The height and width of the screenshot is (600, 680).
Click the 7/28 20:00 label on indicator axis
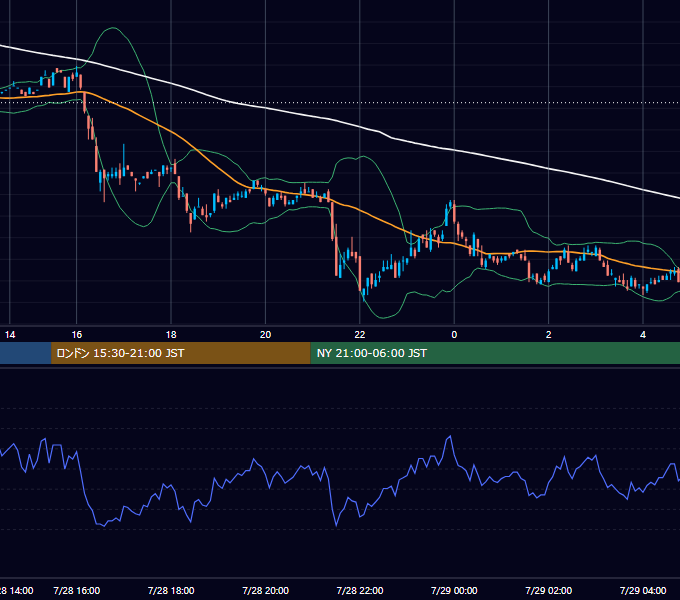click(x=265, y=590)
